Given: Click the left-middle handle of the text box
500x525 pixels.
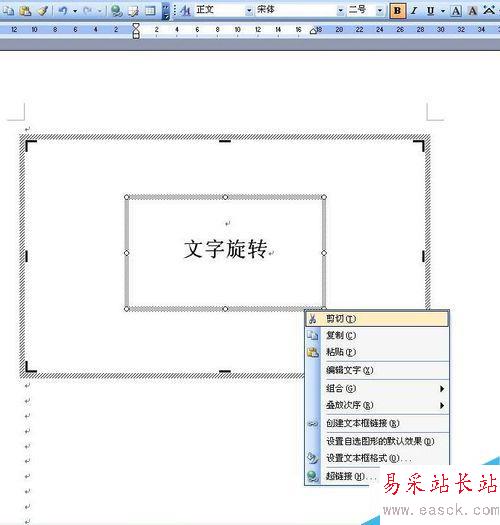Looking at the screenshot, I should (127, 253).
